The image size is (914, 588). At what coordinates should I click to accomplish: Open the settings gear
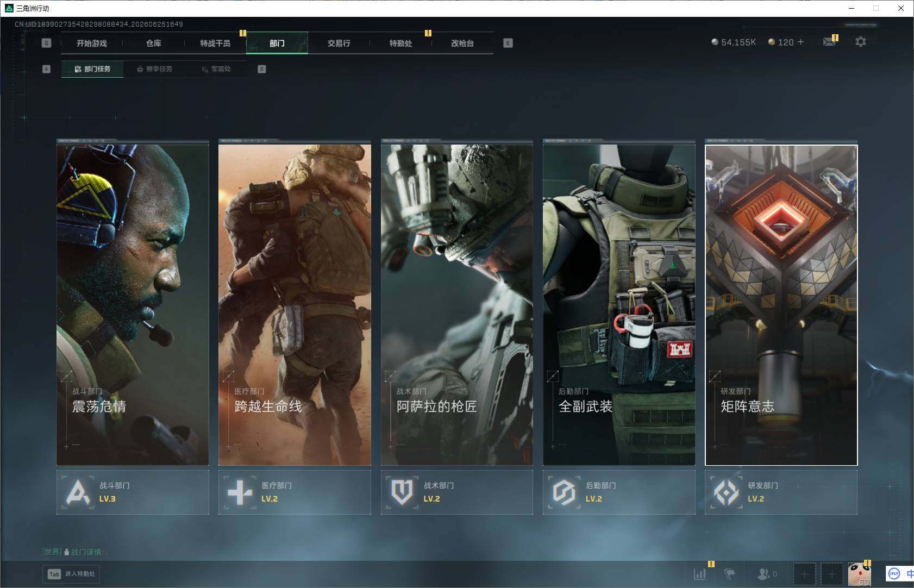[861, 42]
